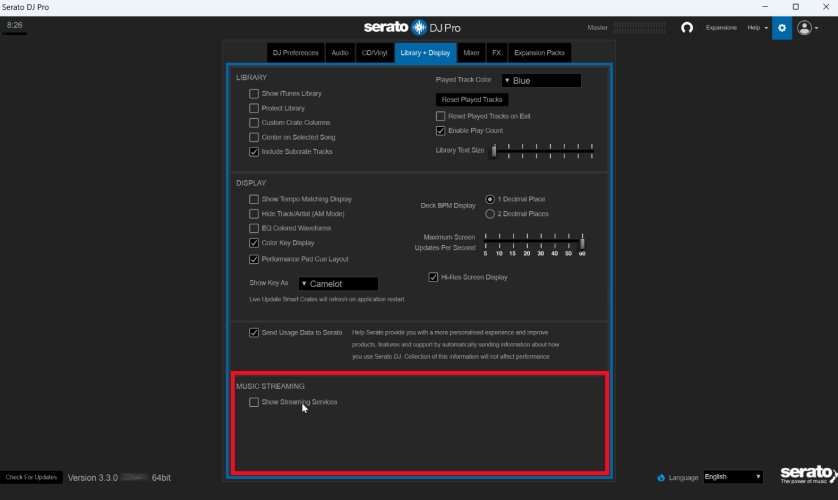Open the user profile icon menu
This screenshot has width=838, height=500.
[807, 28]
